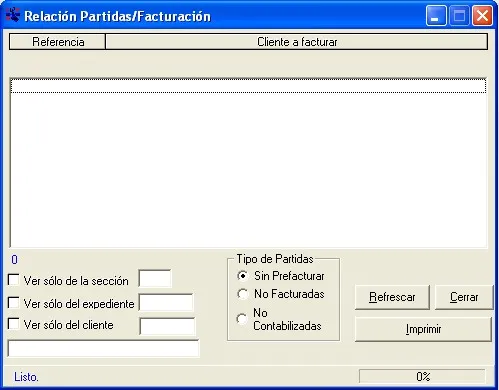Select 'No Contabilizadas' radio button
This screenshot has width=499, height=390.
(x=242, y=319)
